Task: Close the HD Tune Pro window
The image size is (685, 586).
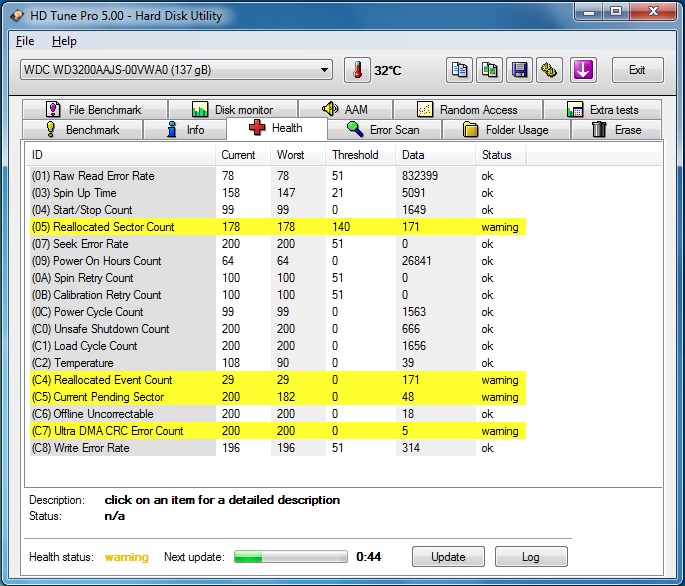Action: pos(653,11)
